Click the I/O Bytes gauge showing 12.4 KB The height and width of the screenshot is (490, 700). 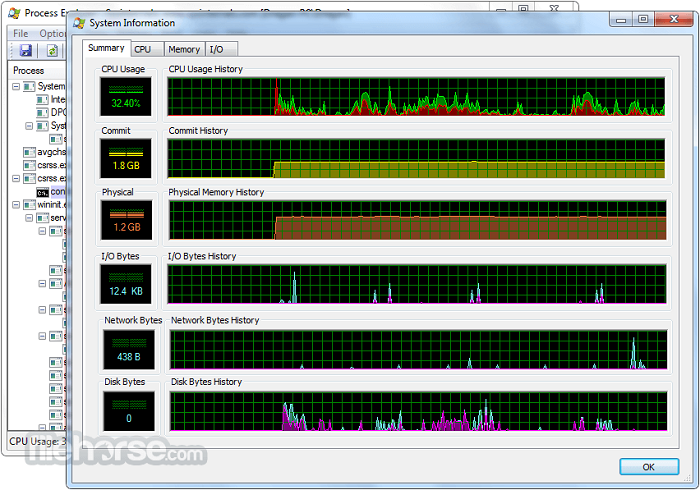coord(126,284)
